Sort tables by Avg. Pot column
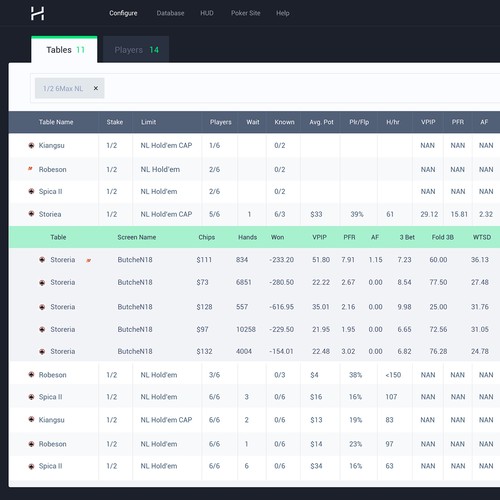The width and height of the screenshot is (500, 500). 321,122
